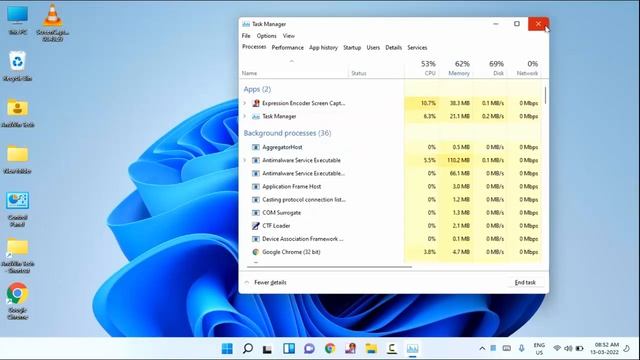Sort by Name column header
The width and height of the screenshot is (640, 360).
[294, 68]
